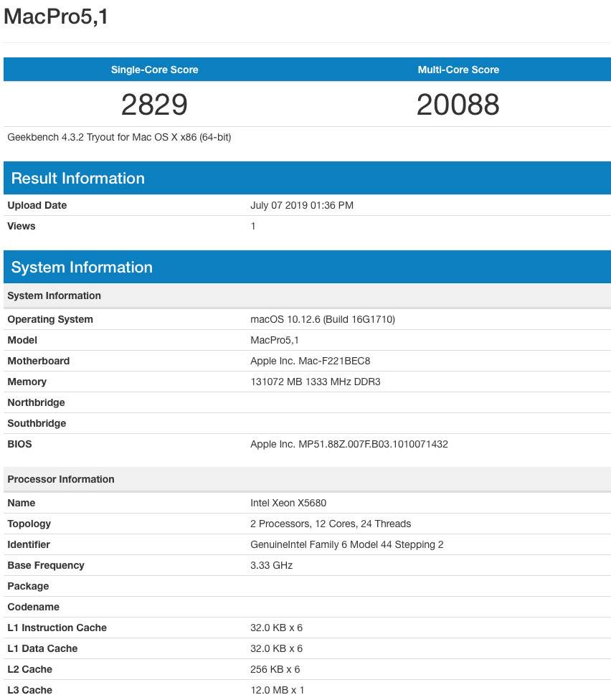This screenshot has width=611, height=700.
Task: Select the L1 Data Cache 32.0 KB x 6 value
Action: coord(276,648)
